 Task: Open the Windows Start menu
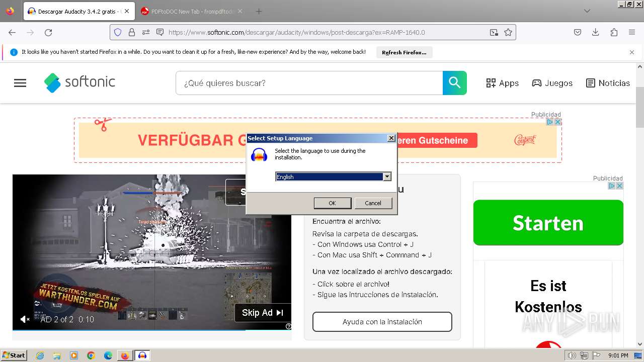[14, 355]
